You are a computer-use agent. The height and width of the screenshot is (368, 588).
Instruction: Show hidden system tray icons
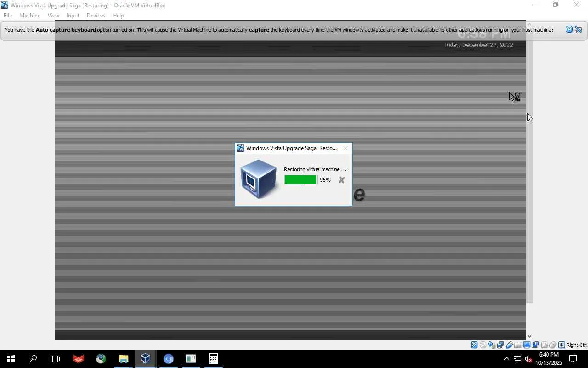click(x=506, y=359)
